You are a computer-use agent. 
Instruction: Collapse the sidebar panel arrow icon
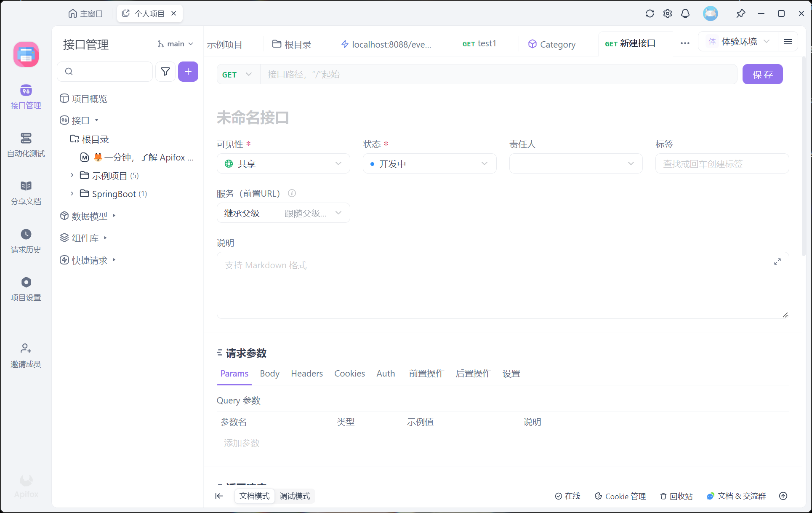(219, 496)
